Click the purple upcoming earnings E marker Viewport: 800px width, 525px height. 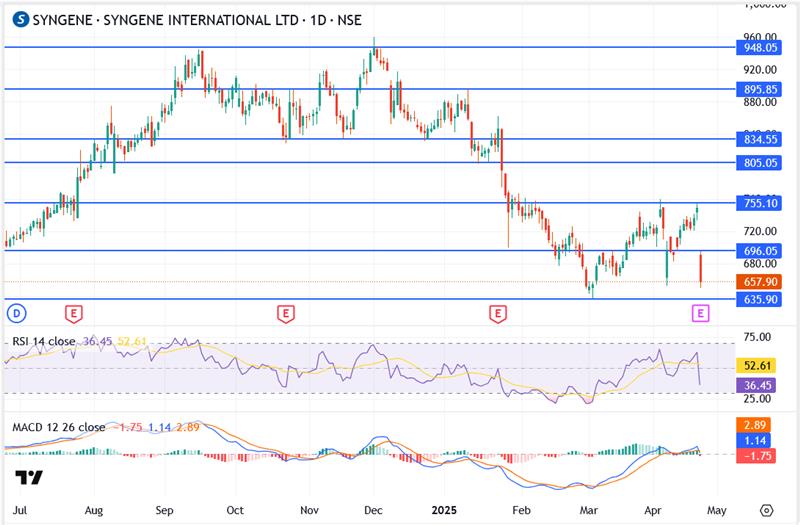tap(701, 313)
